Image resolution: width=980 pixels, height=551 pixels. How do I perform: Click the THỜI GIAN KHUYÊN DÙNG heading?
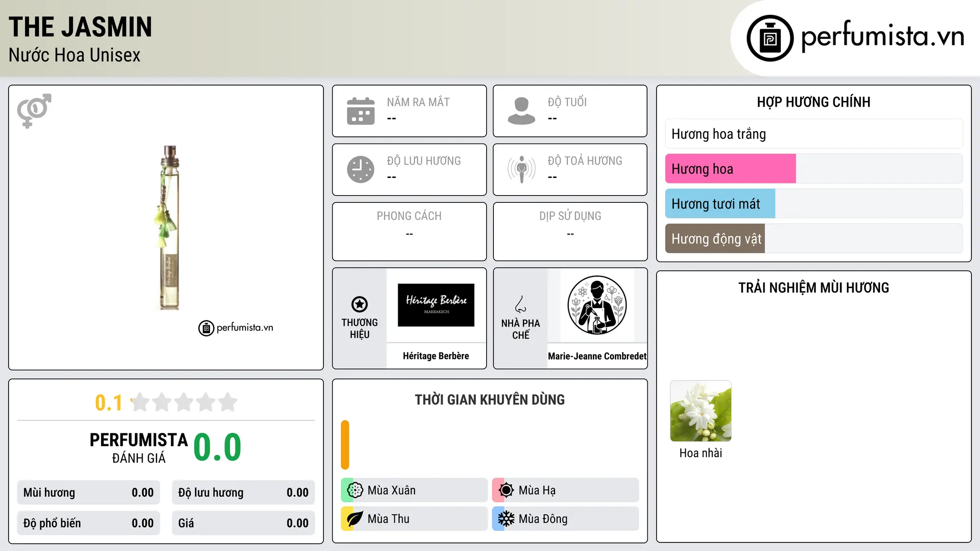tap(490, 399)
